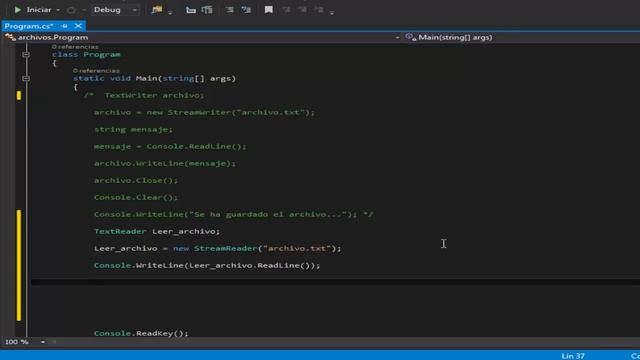
Task: Click the uncomment selected lines icon
Action: [246, 10]
